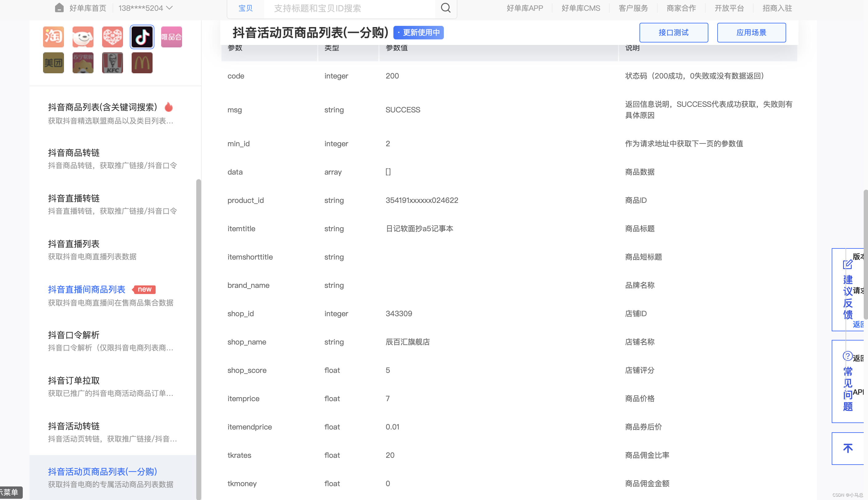
Task: Click the back-to-top arrow button
Action: coord(847,448)
